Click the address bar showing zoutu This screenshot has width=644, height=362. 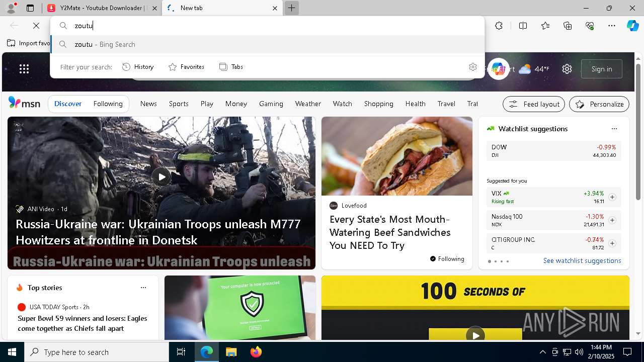(x=267, y=26)
